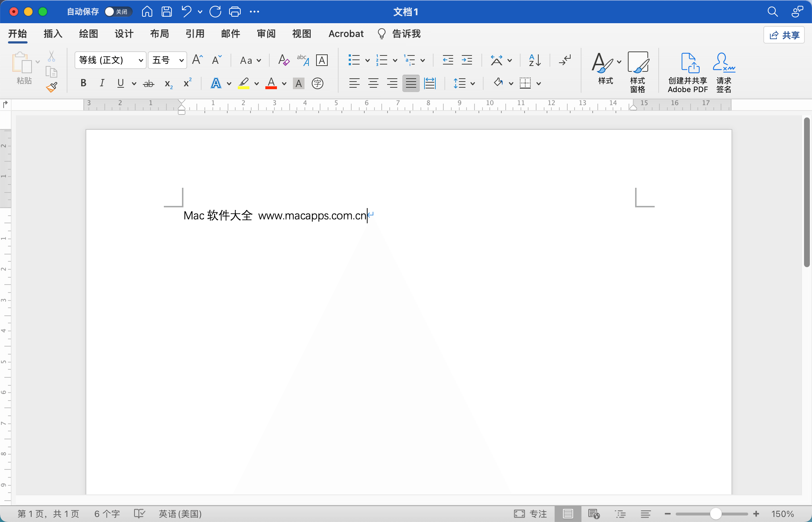Click the 共享 (Share) button

[784, 35]
